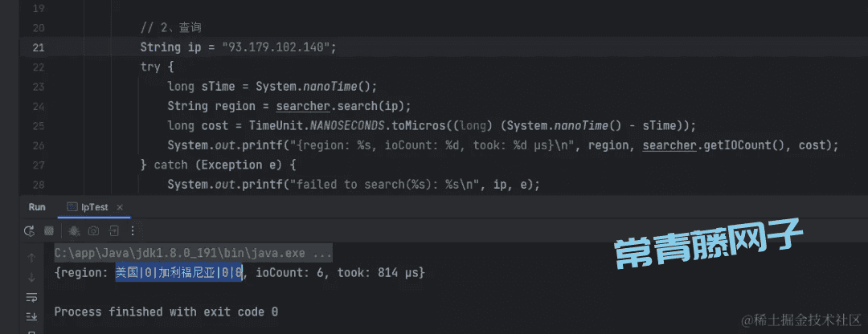The width and height of the screenshot is (868, 334).
Task: Click the gutter next to line 22 try block
Action: point(38,67)
